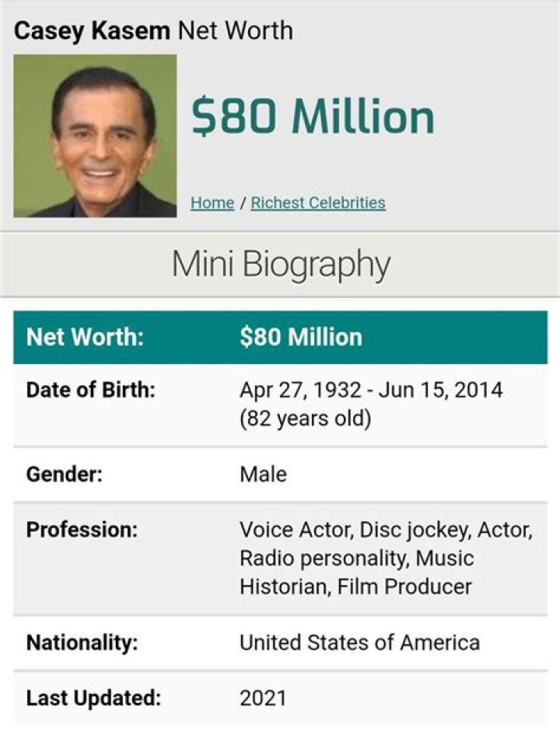Select the Mini Biography heading
The image size is (560, 735).
280,264
